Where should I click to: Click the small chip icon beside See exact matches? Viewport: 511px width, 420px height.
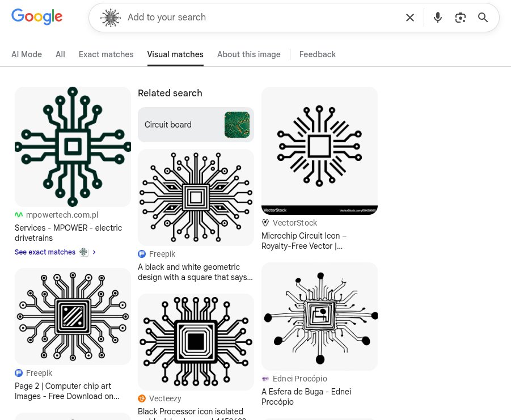(84, 252)
